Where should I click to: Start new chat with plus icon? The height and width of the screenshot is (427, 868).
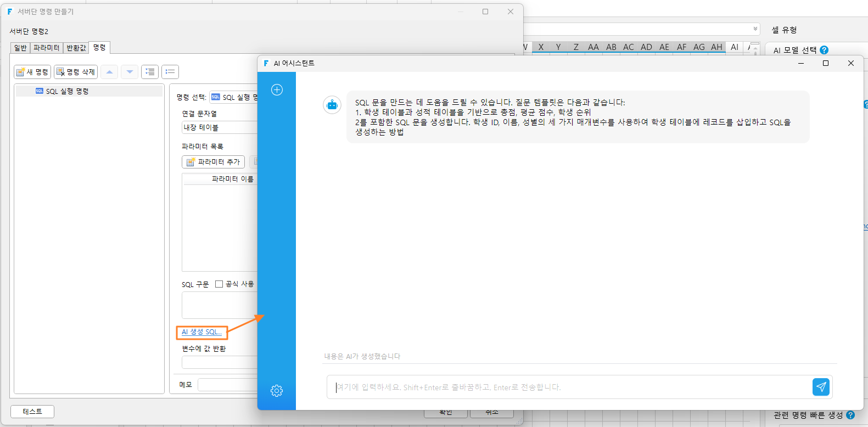[277, 90]
